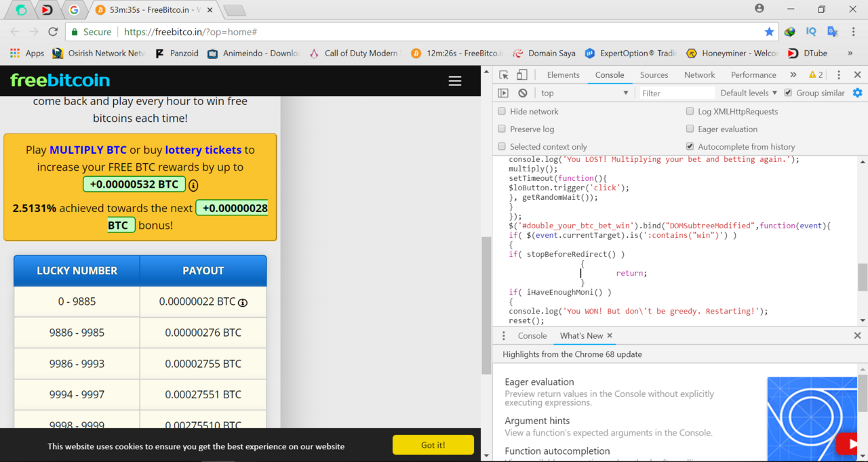
Task: Switch to the Network tab
Action: pos(699,75)
